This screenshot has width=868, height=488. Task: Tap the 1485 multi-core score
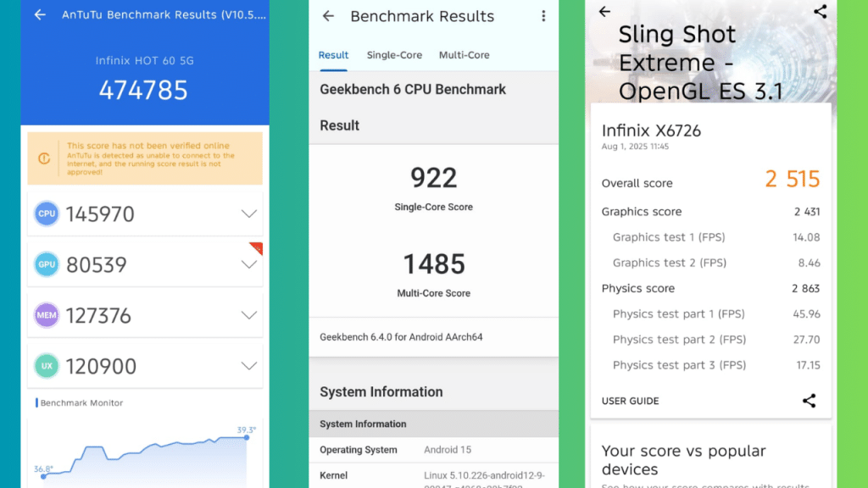point(433,264)
